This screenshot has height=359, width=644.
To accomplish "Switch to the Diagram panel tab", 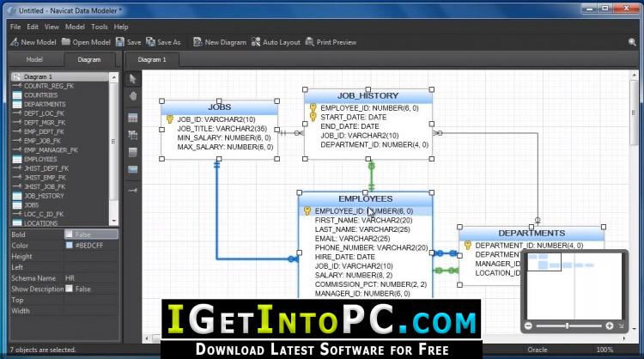I will pos(89,59).
